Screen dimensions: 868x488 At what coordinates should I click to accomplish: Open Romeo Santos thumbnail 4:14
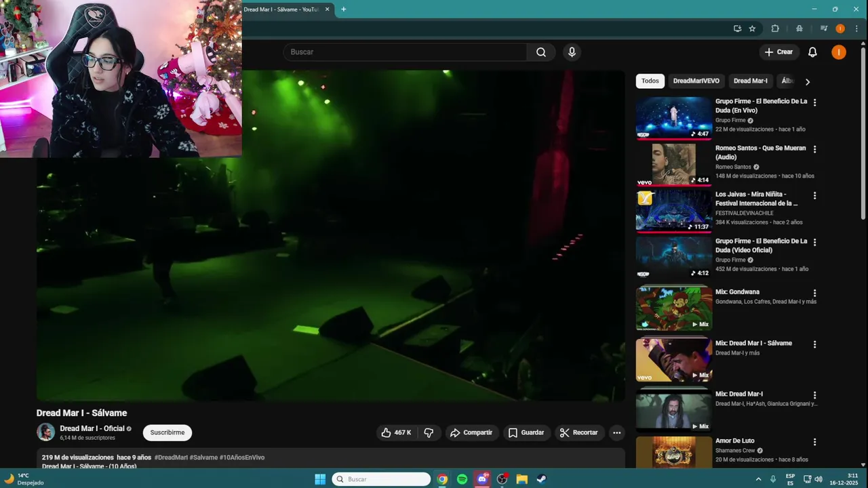674,165
